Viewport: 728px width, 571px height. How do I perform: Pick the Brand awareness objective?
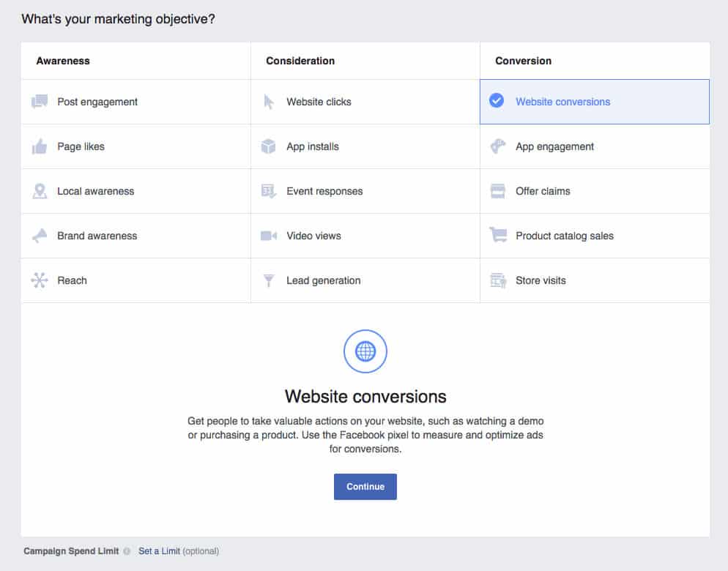point(135,236)
